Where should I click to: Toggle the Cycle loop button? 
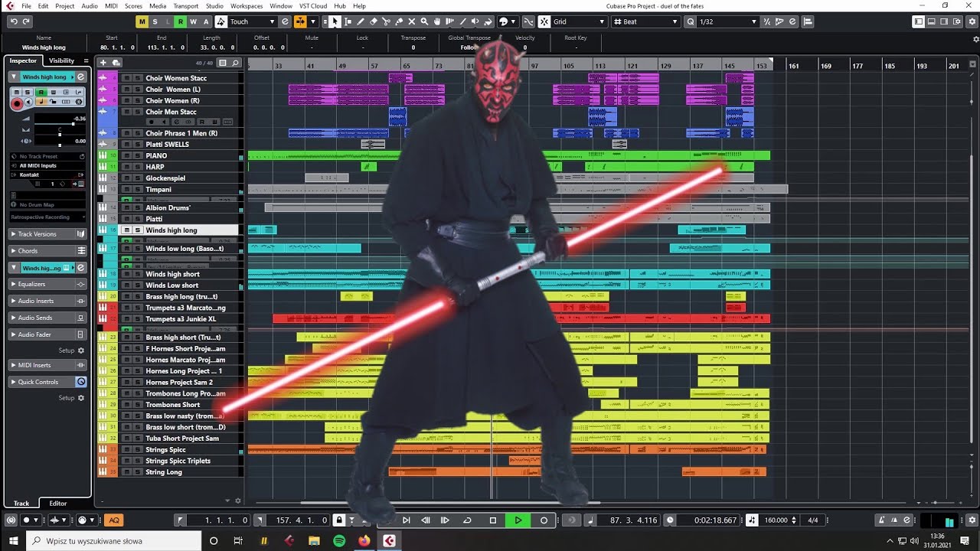coord(467,520)
